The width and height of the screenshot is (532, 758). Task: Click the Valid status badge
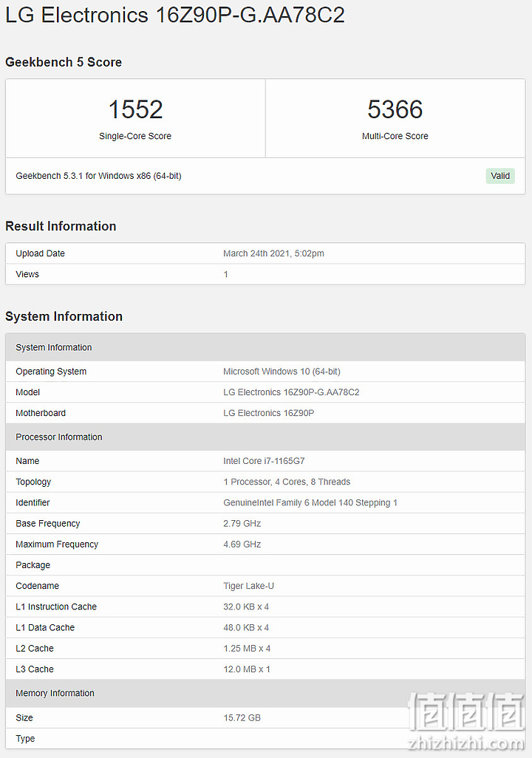coord(500,176)
